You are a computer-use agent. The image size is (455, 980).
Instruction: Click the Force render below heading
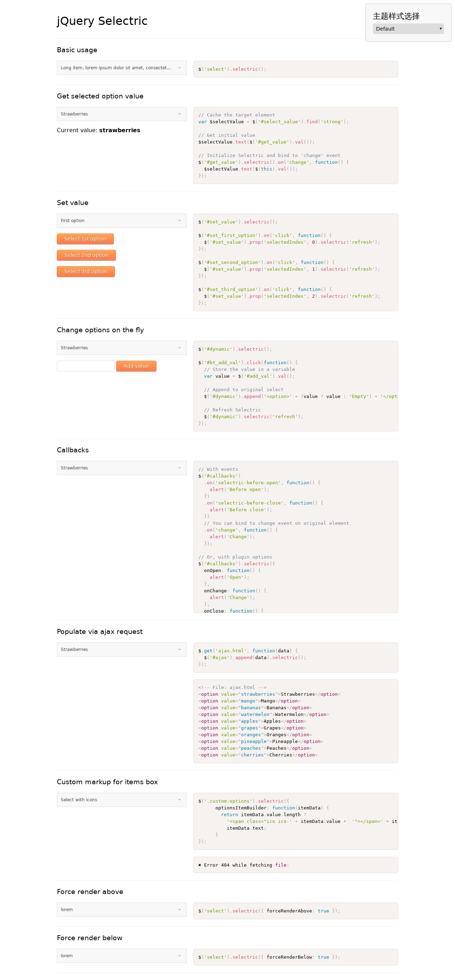(x=90, y=938)
